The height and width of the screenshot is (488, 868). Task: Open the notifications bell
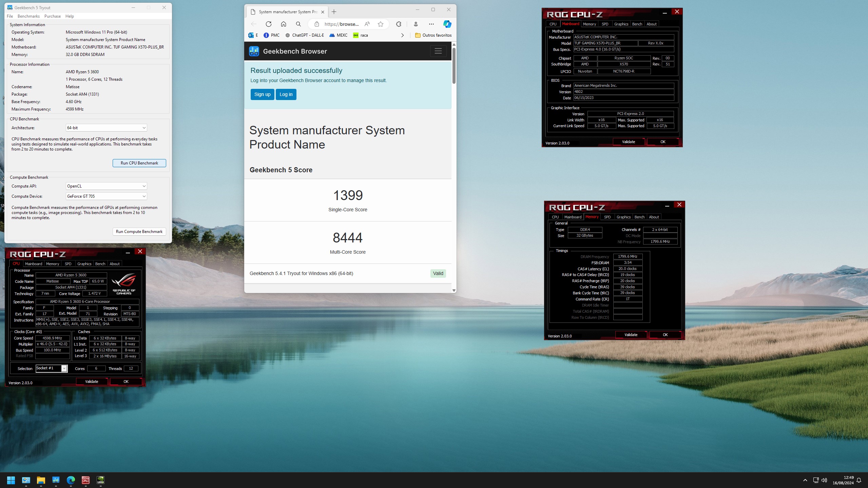click(859, 480)
